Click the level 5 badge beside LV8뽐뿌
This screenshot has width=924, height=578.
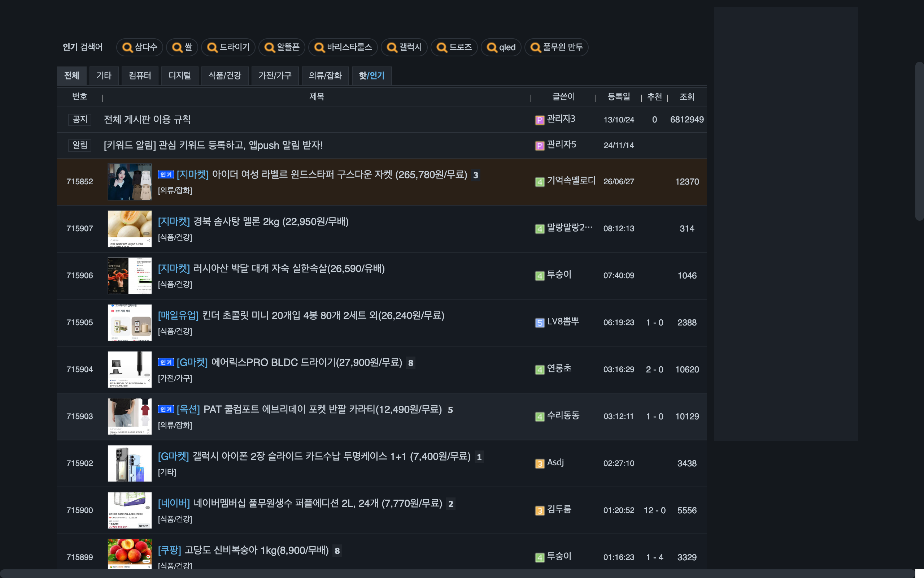point(540,323)
